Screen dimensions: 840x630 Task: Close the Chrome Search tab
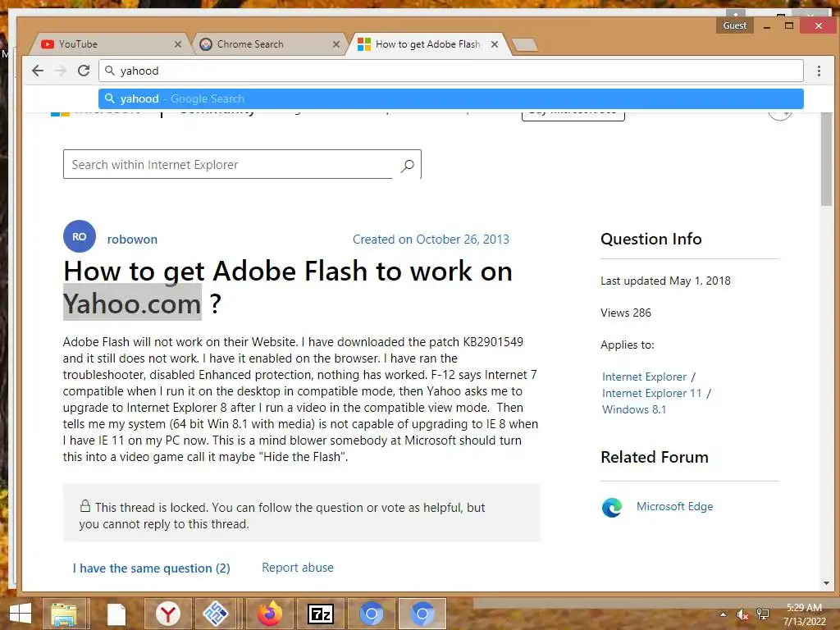pyautogui.click(x=336, y=44)
